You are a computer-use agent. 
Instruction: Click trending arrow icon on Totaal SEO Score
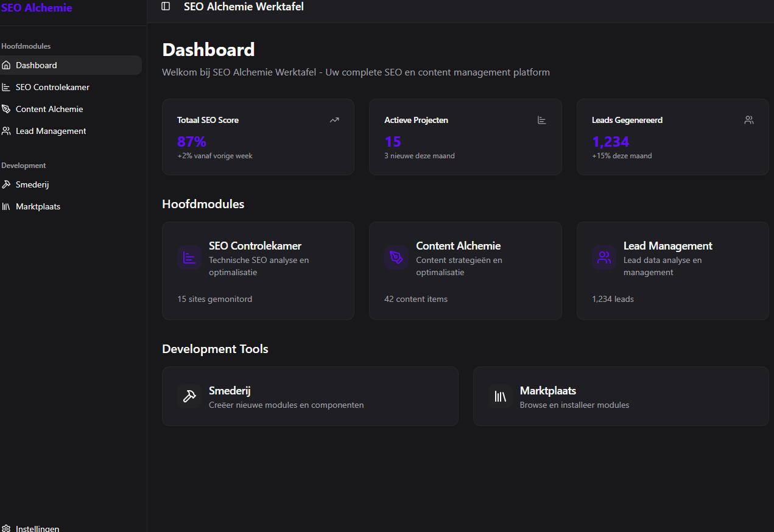tap(334, 120)
